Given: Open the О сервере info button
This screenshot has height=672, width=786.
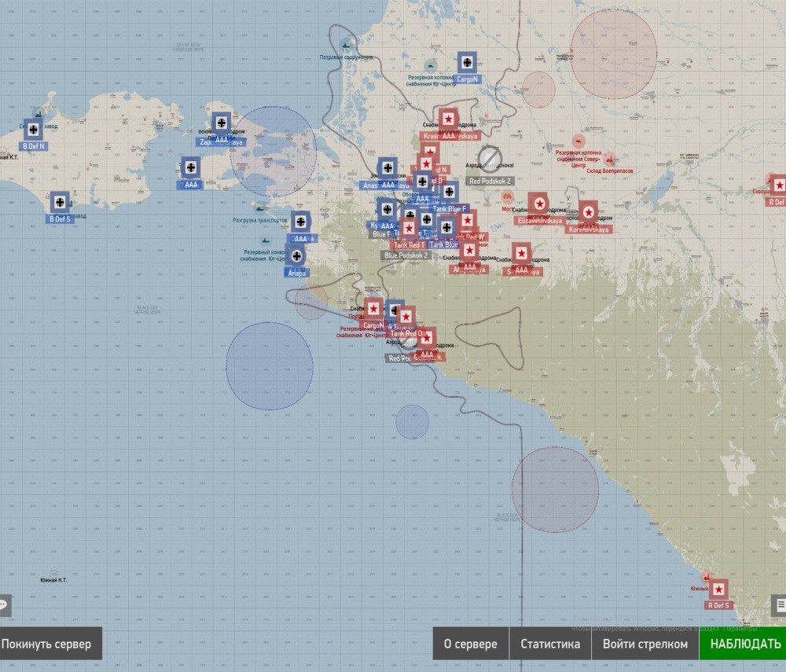Looking at the screenshot, I should pyautogui.click(x=470, y=644).
